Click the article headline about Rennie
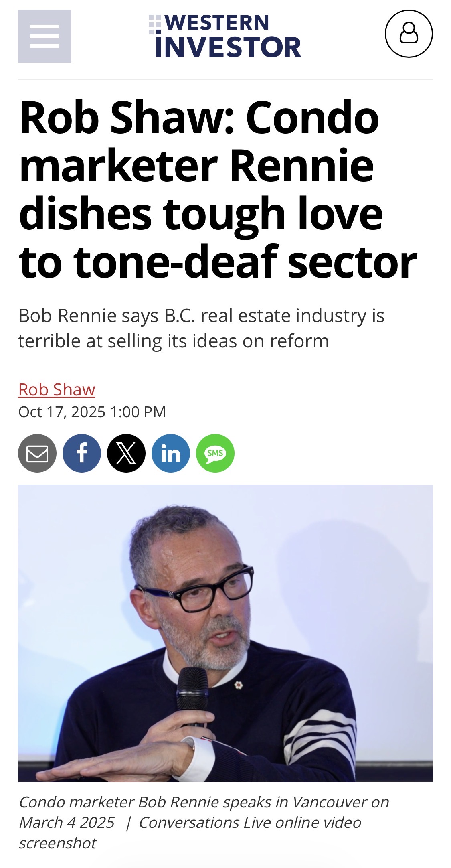 tap(218, 190)
